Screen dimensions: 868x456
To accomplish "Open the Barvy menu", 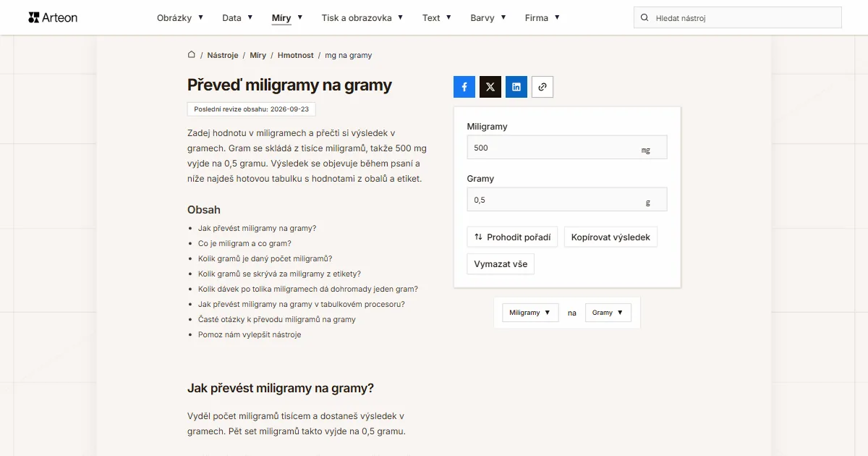I will 488,17.
